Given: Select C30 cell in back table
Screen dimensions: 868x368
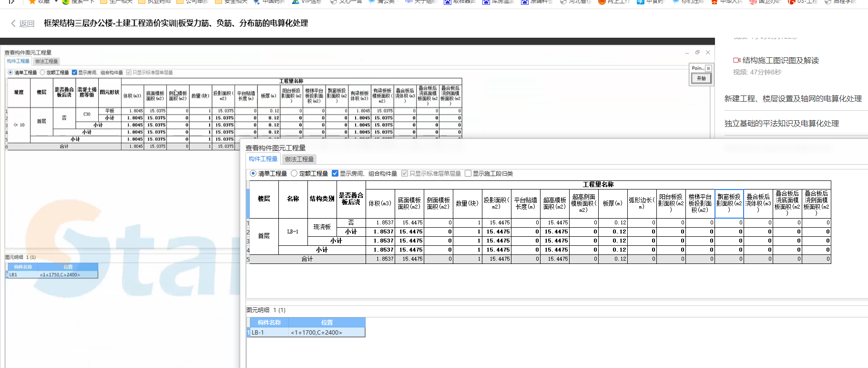Looking at the screenshot, I should coord(87,114).
